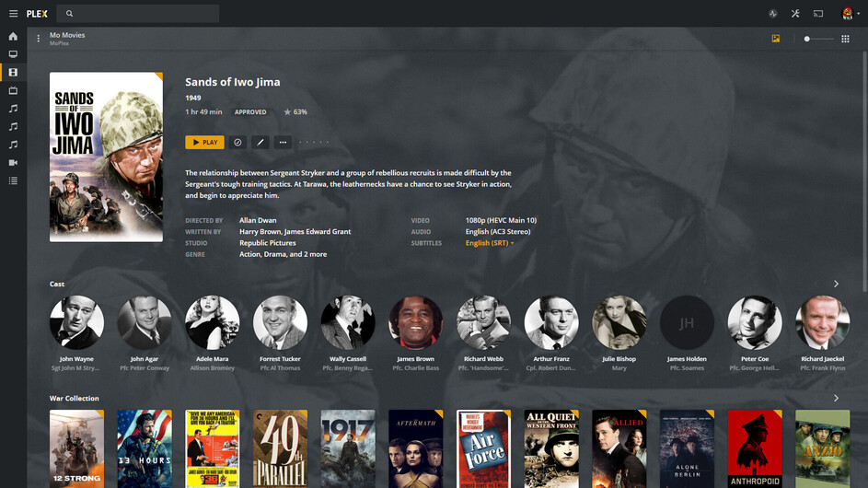
Task: Open server Settings wrench icon
Action: pyautogui.click(x=795, y=13)
